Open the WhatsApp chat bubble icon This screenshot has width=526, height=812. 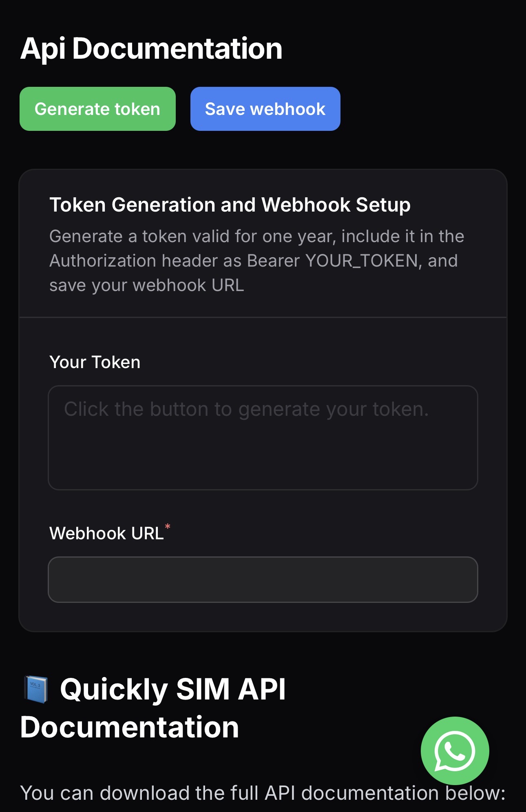pos(455,750)
